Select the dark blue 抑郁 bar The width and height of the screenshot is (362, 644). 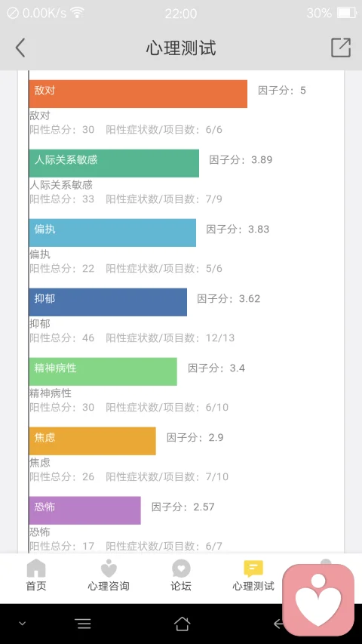point(108,302)
